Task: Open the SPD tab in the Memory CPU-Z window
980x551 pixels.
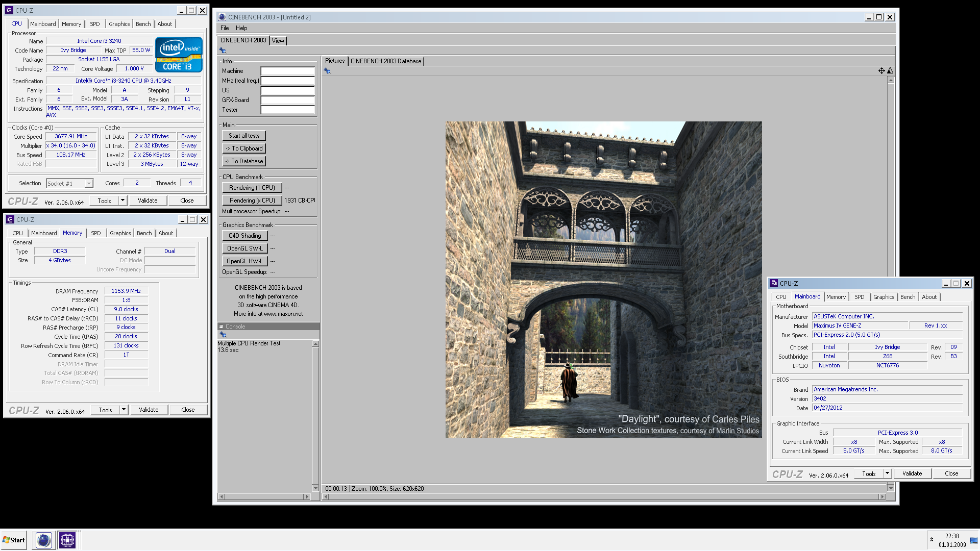Action: 96,233
